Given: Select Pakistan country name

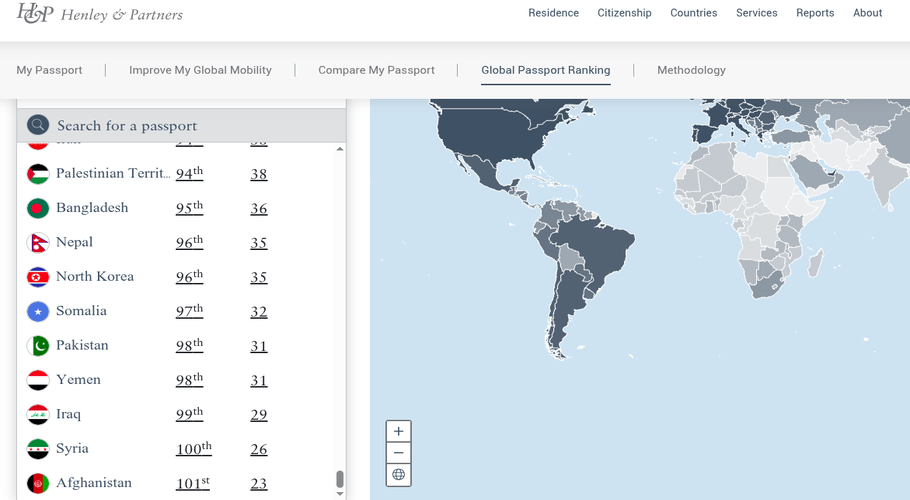Looking at the screenshot, I should 82,345.
